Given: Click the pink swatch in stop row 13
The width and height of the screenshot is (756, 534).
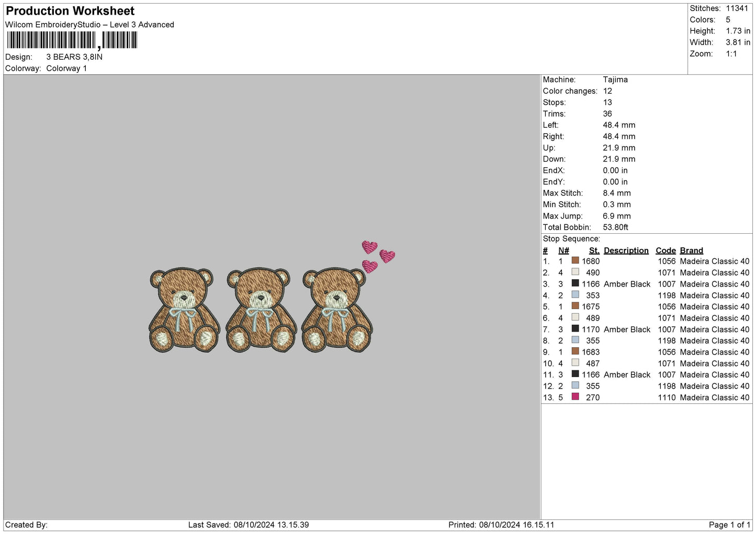Looking at the screenshot, I should click(x=576, y=397).
